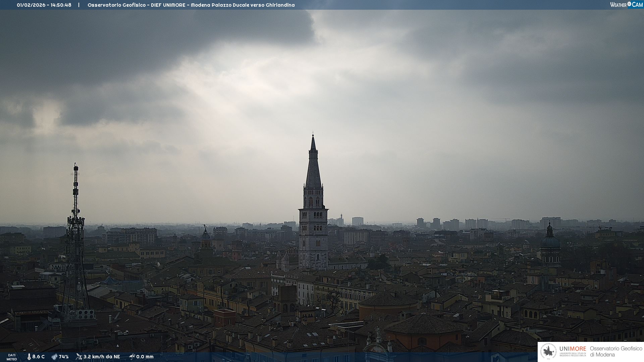Click the camera lens icon in WeatherCam

click(x=629, y=4)
